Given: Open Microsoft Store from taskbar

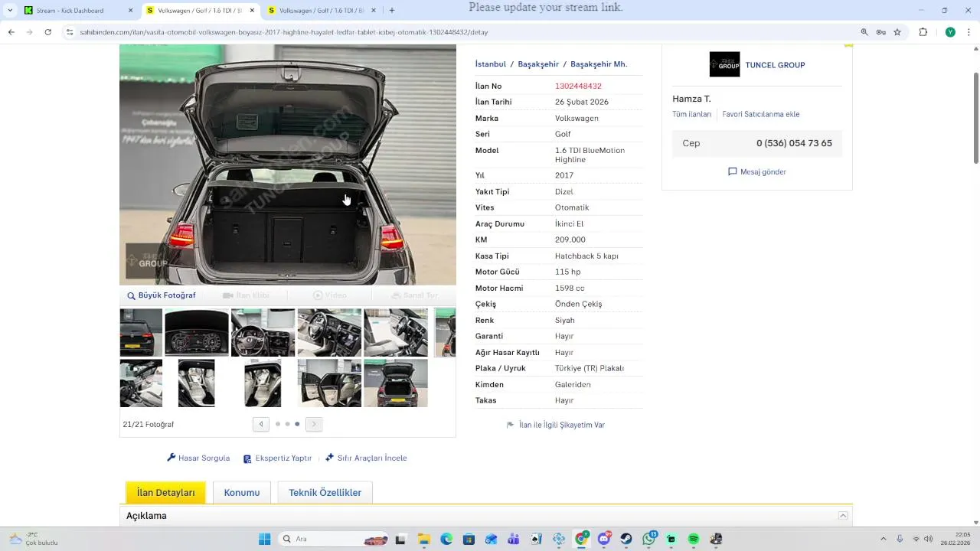Looking at the screenshot, I should click(469, 540).
